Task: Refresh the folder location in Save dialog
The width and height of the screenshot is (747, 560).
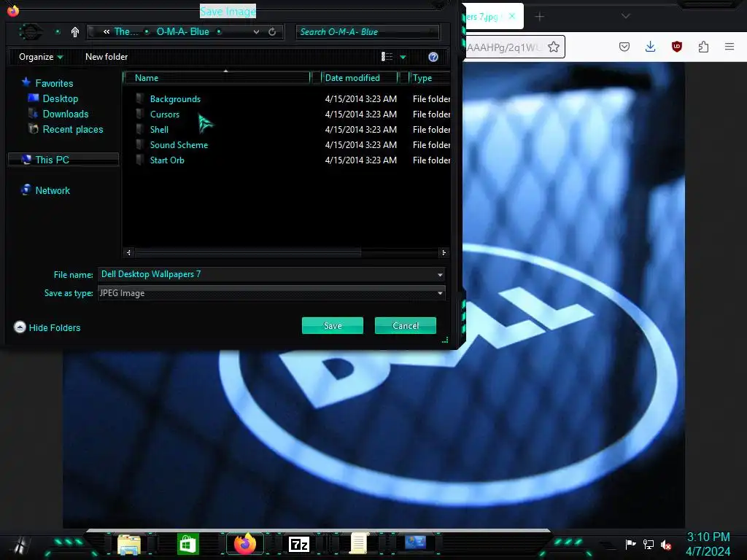Action: (x=272, y=32)
